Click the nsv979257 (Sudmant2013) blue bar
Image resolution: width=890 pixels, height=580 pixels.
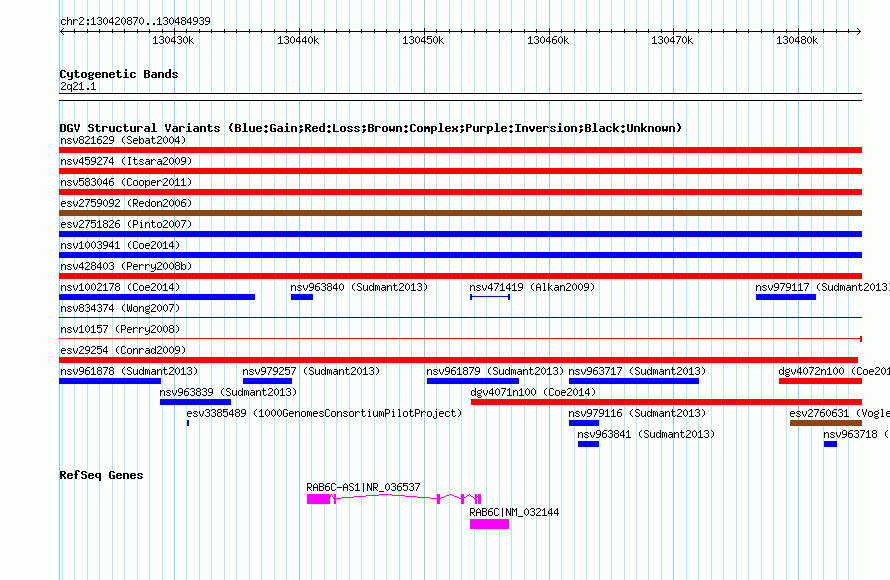pyautogui.click(x=267, y=381)
